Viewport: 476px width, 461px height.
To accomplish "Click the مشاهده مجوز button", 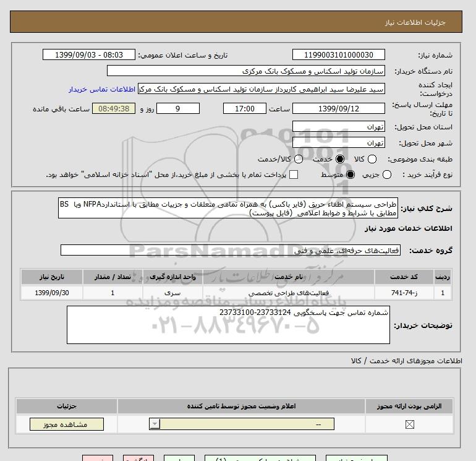I will click(67, 424).
